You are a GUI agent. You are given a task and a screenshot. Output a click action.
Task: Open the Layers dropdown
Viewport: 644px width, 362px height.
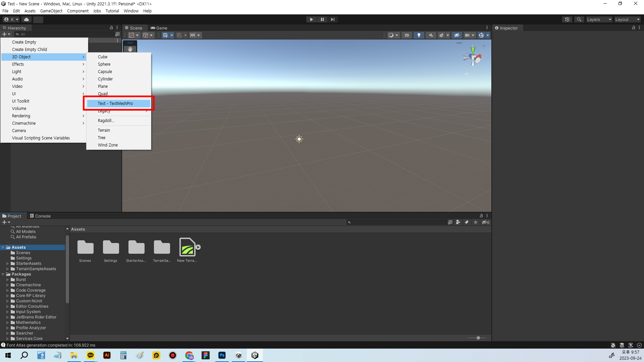click(599, 19)
